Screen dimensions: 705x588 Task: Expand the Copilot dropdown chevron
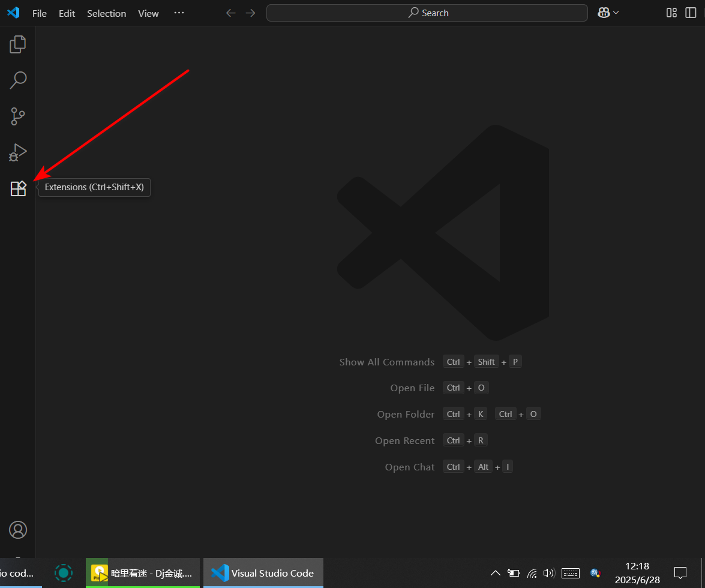coord(616,13)
